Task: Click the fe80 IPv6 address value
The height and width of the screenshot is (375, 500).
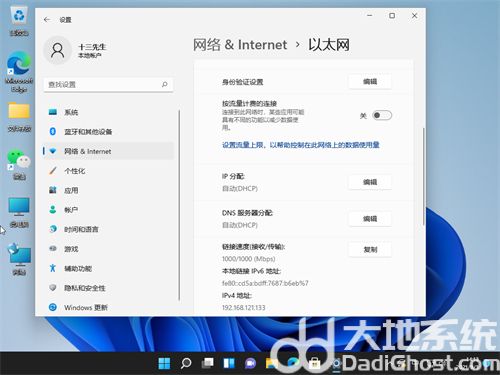Action: 265,283
